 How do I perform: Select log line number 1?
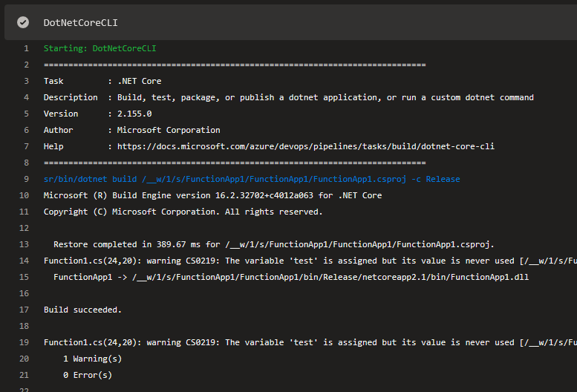[26, 48]
